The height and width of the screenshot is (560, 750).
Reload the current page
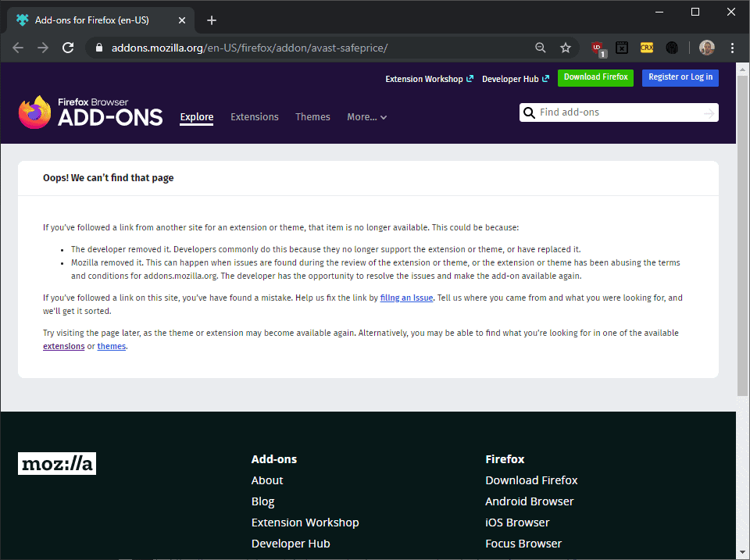[x=68, y=48]
